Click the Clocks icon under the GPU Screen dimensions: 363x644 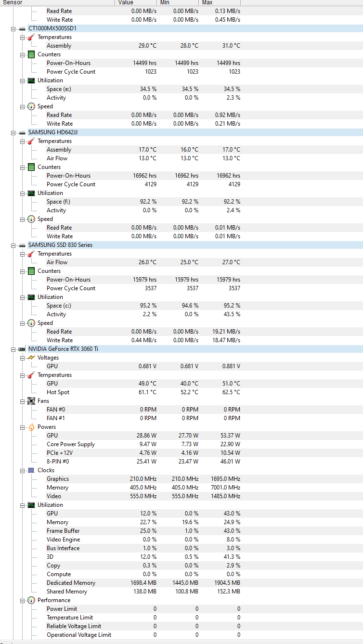(x=31, y=470)
